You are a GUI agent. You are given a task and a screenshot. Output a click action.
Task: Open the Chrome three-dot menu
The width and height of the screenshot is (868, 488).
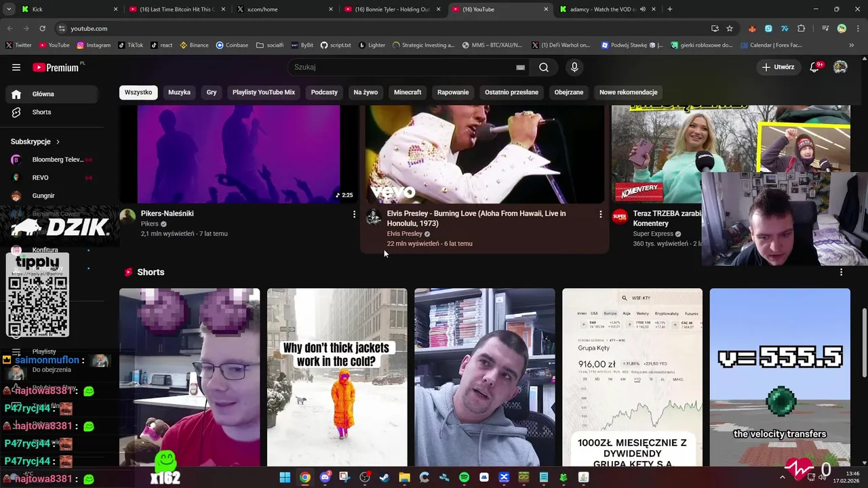[x=858, y=28]
